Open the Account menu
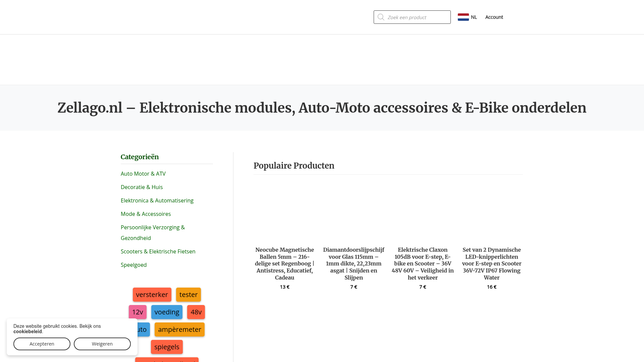The height and width of the screenshot is (362, 644). [494, 17]
